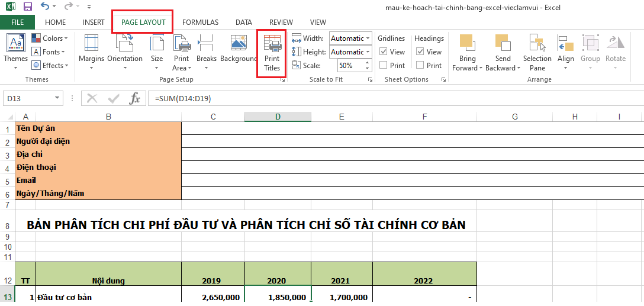
Task: Open the Margins menu
Action: pyautogui.click(x=91, y=51)
